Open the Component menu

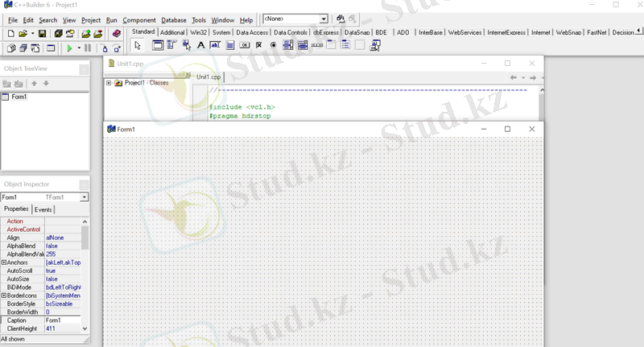click(139, 20)
